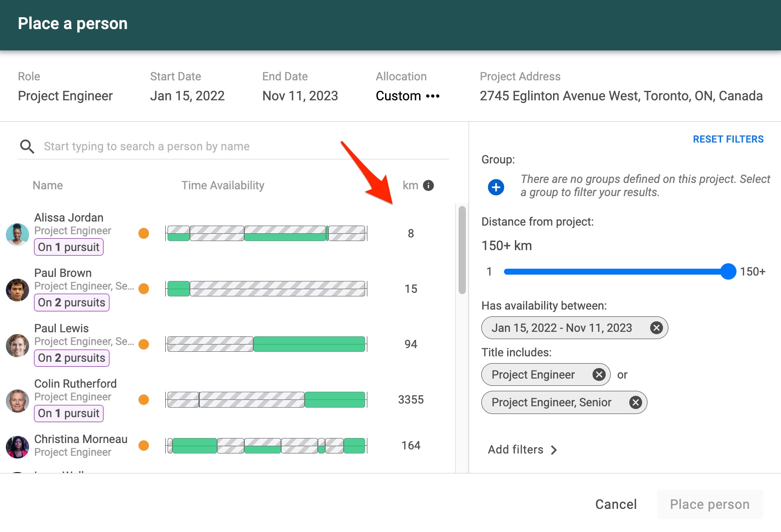Screen dimensions: 781x532
Task: Click the Cancel button
Action: (616, 504)
